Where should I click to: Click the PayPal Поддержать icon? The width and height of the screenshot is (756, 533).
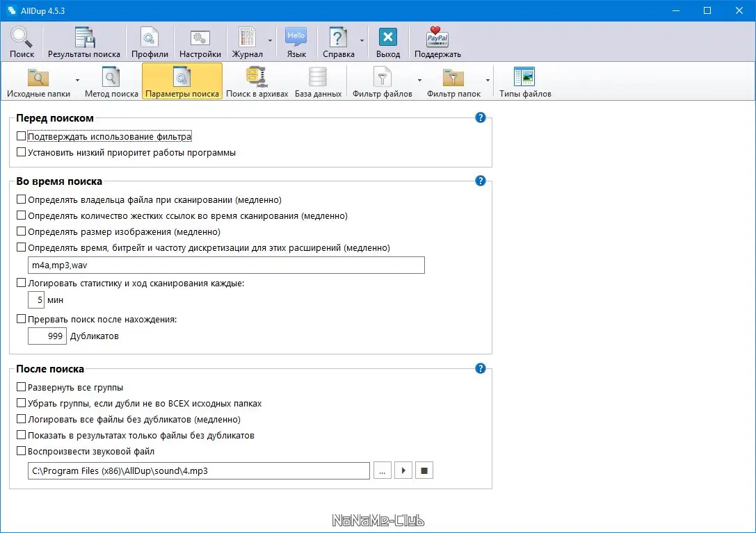(x=437, y=42)
